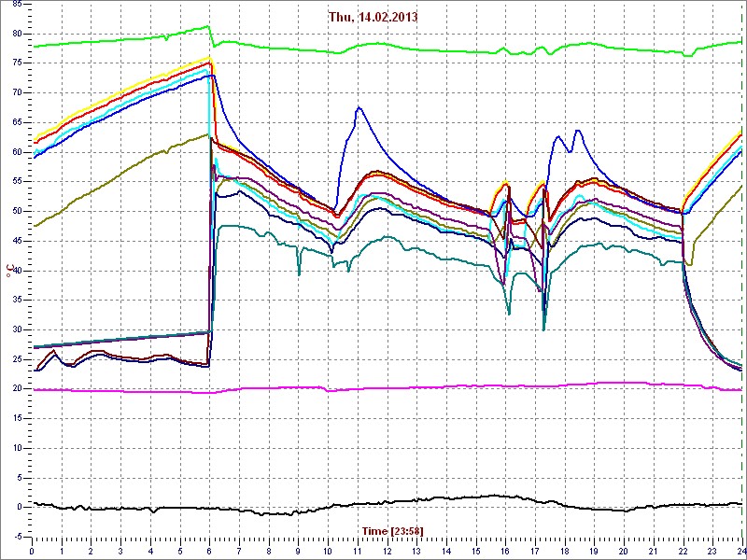
Task: Click the blue curve's peak near hour 11
Action: click(x=359, y=107)
